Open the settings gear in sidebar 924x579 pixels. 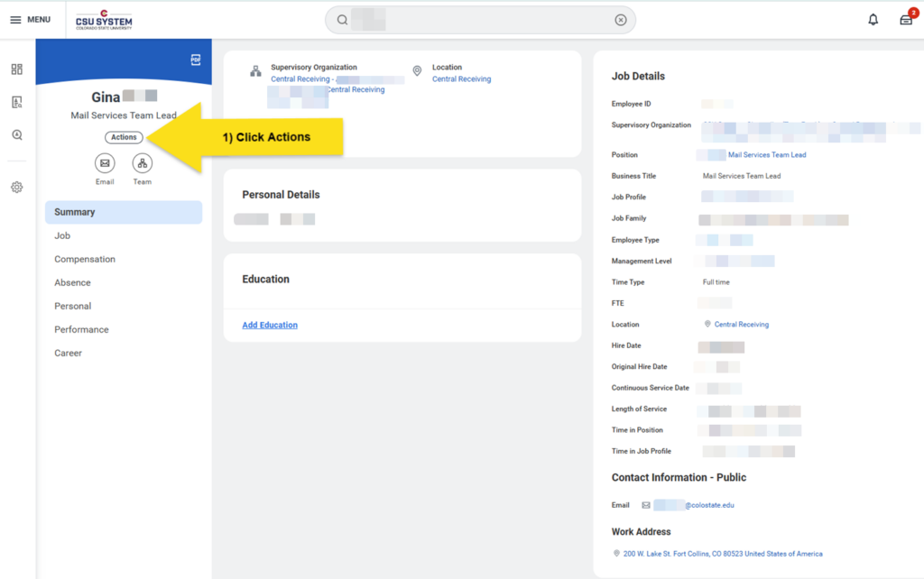17,188
